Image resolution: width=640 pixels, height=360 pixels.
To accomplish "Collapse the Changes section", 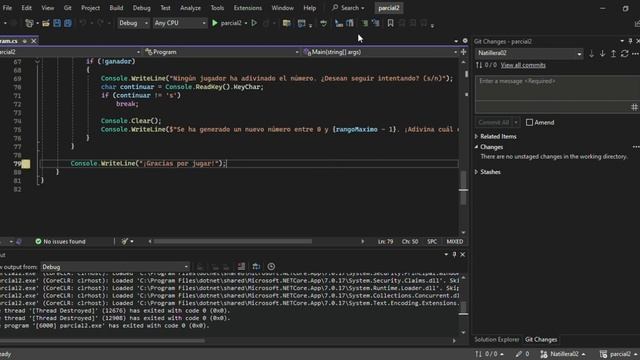I will tap(476, 147).
